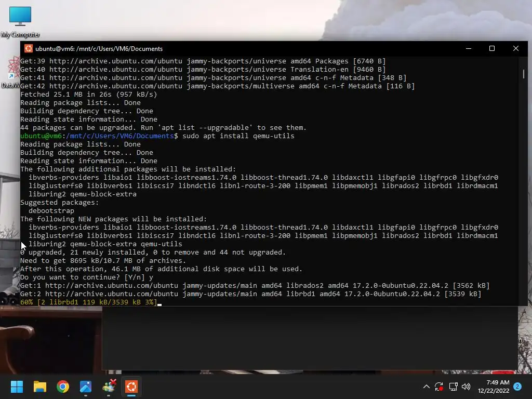Close the Ubuntu terminal window
This screenshot has width=532, height=399.
[x=516, y=48]
